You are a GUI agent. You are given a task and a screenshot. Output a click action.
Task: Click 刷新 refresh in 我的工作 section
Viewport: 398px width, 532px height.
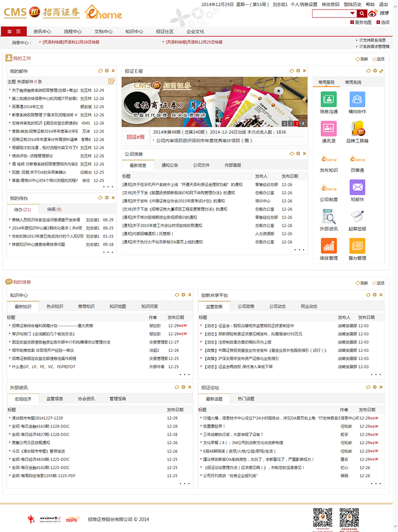tap(362, 59)
